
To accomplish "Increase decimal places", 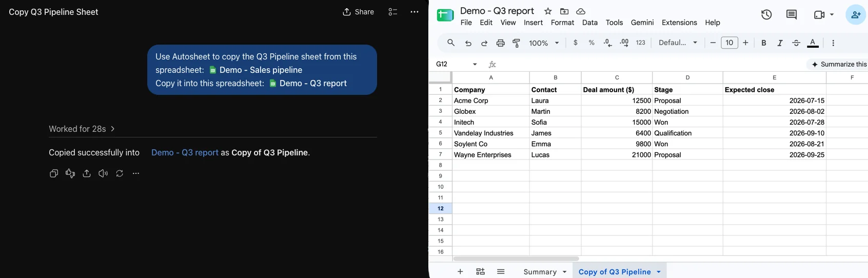I will pyautogui.click(x=624, y=43).
